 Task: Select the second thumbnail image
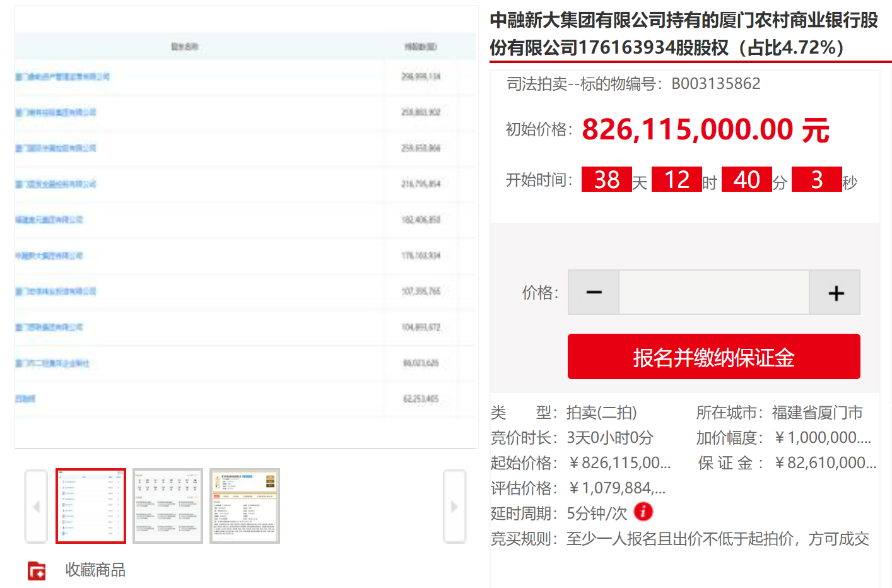click(x=168, y=506)
